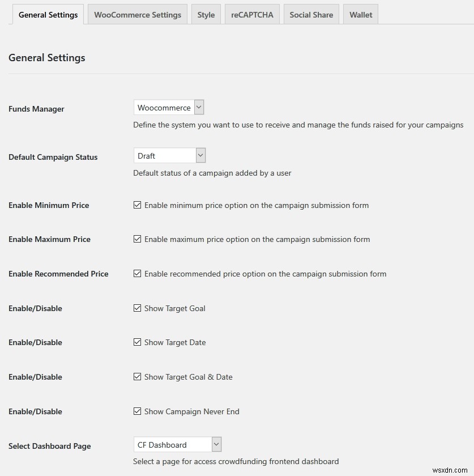This screenshot has width=474, height=476.
Task: Uncheck the Show Target Goal checkbox
Action: 137,308
